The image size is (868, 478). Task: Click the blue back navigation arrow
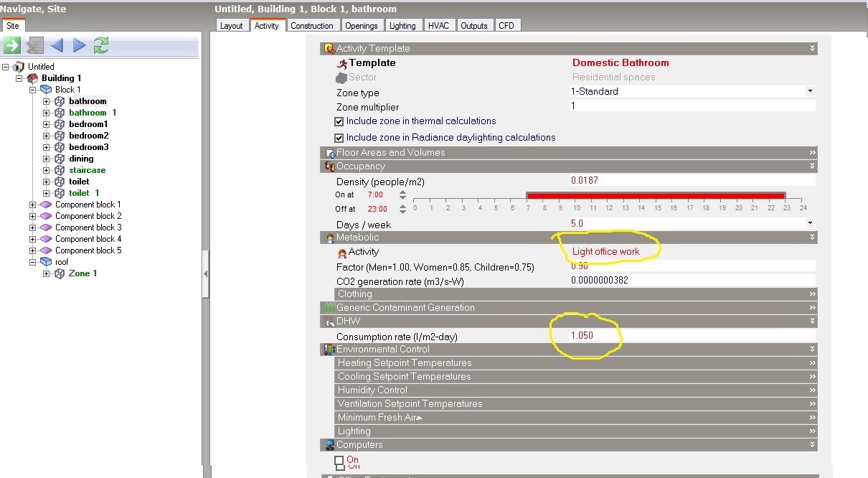point(57,46)
